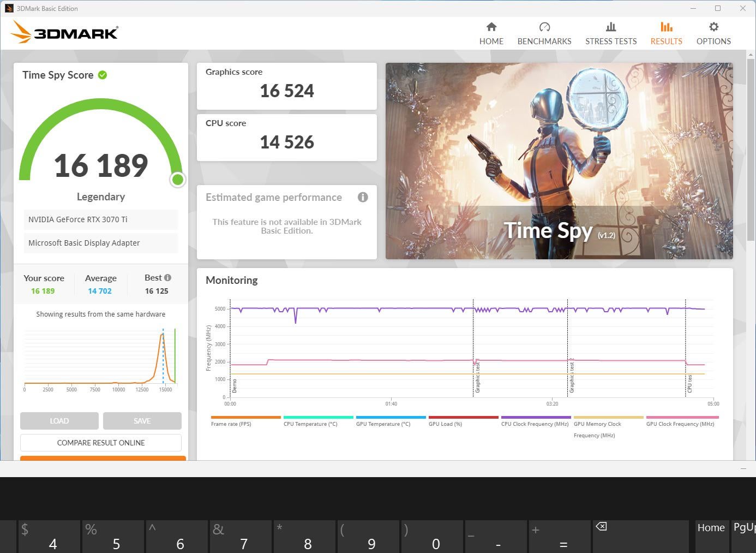Click the HOME tab label
Screen dimensions: 756x553
(491, 41)
